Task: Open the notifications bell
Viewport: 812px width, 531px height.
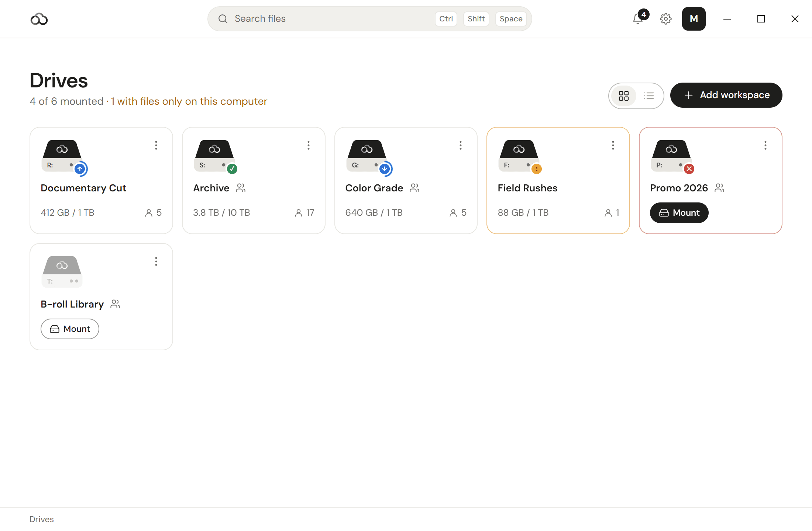Action: (x=638, y=18)
